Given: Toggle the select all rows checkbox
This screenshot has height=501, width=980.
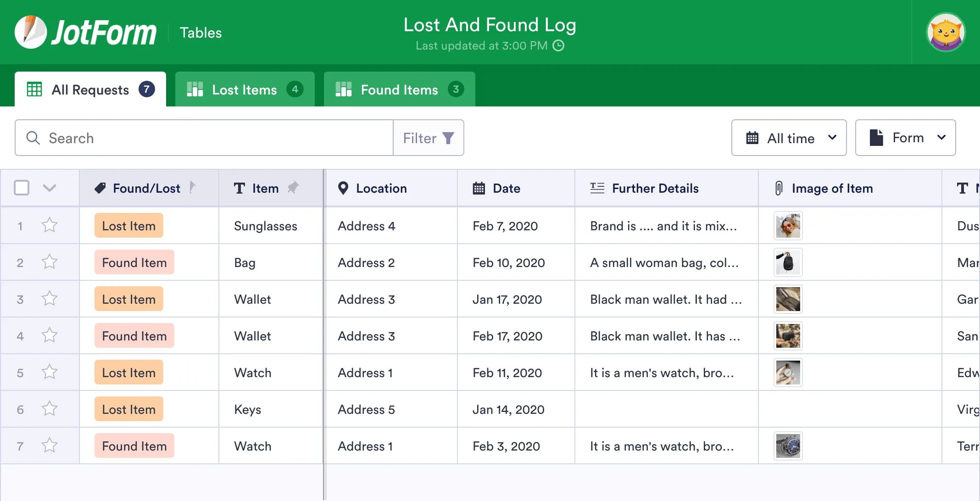Looking at the screenshot, I should (x=22, y=188).
